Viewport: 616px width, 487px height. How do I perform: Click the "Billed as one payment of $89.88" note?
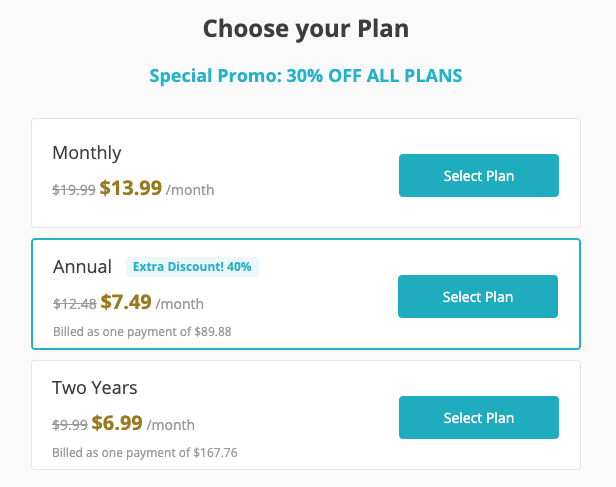143,331
